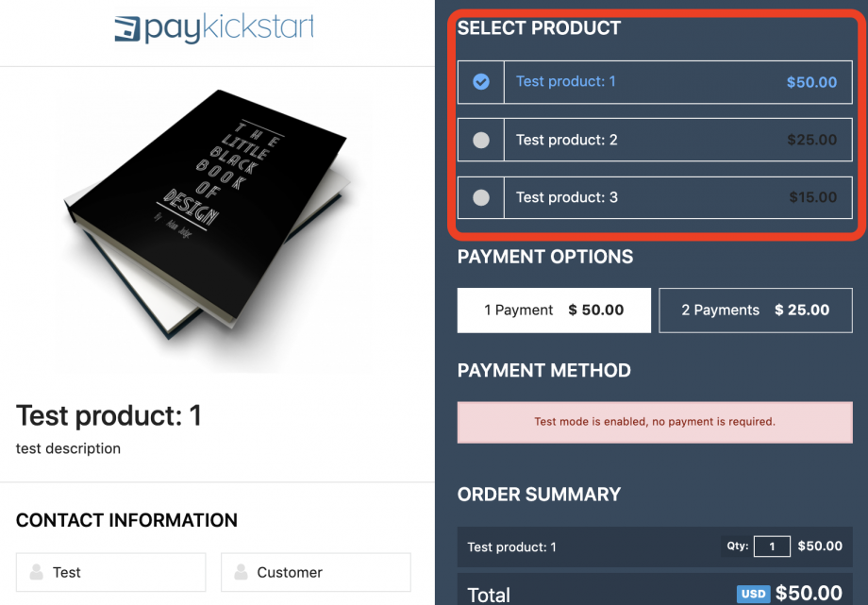The width and height of the screenshot is (868, 605).
Task: Click the $50.00 price of product 1
Action: click(x=812, y=82)
